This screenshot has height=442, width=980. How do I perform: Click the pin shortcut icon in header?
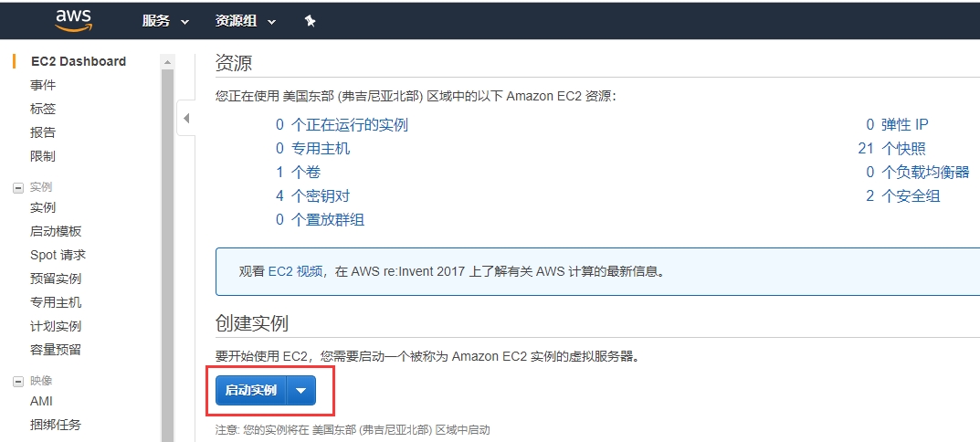[x=311, y=21]
